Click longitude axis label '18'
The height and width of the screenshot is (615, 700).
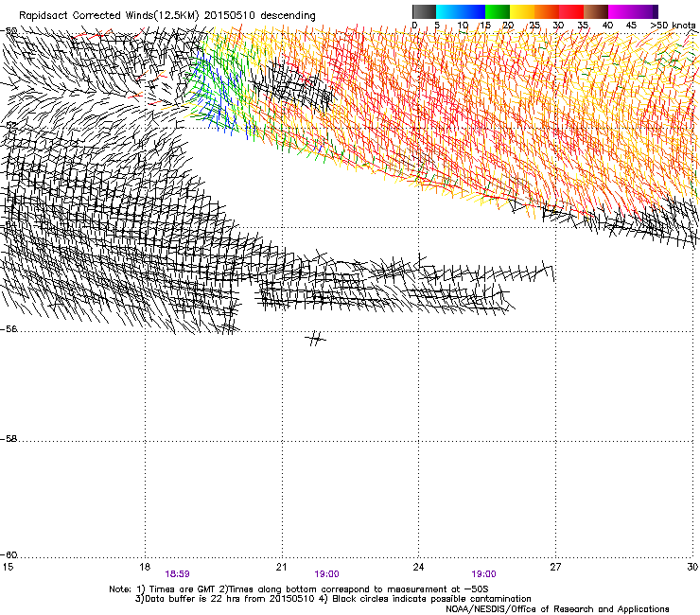click(x=145, y=567)
